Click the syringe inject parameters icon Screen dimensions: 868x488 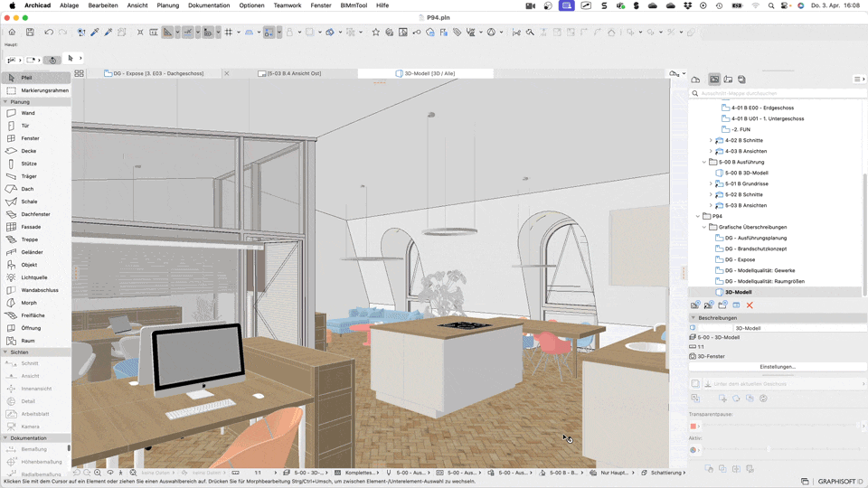108,33
